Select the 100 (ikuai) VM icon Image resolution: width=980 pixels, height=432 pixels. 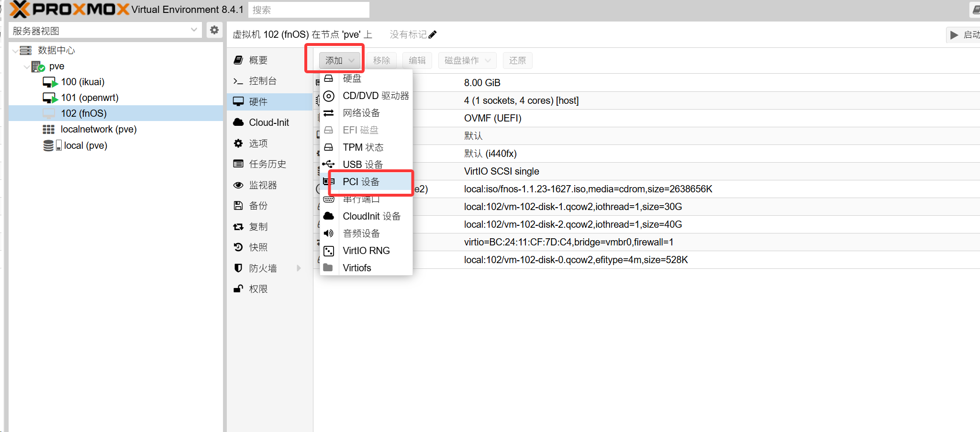click(x=50, y=82)
